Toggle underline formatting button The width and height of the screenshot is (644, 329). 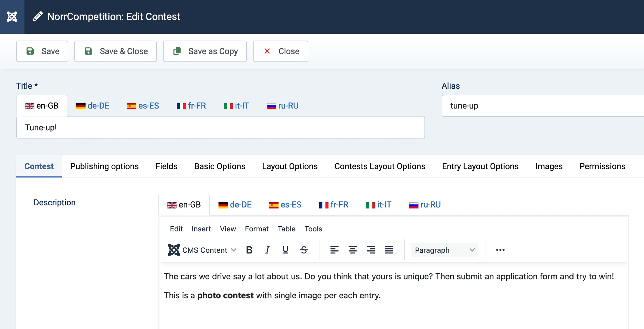coord(285,250)
